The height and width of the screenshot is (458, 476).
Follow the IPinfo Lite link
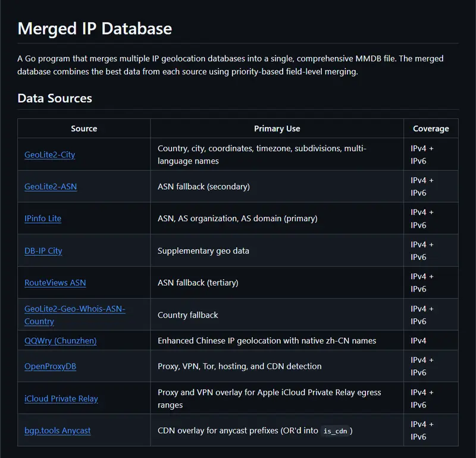43,218
